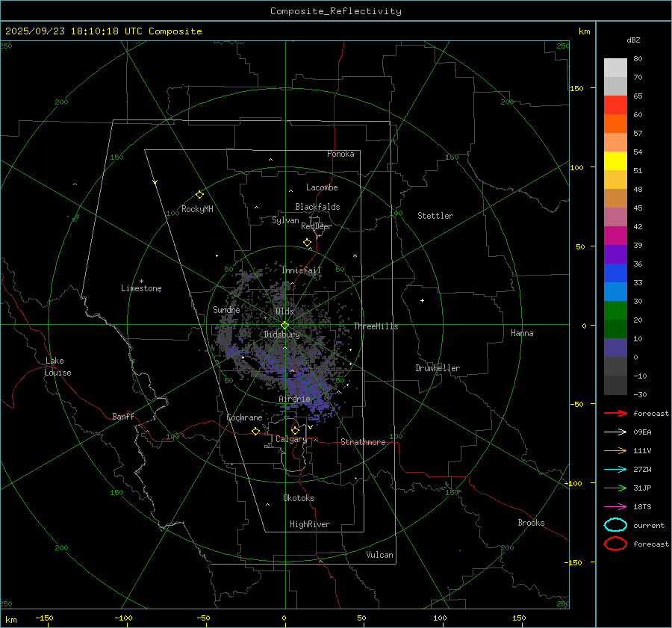Click the UTC Composite timestamp text
The width and height of the screenshot is (672, 628).
point(103,31)
